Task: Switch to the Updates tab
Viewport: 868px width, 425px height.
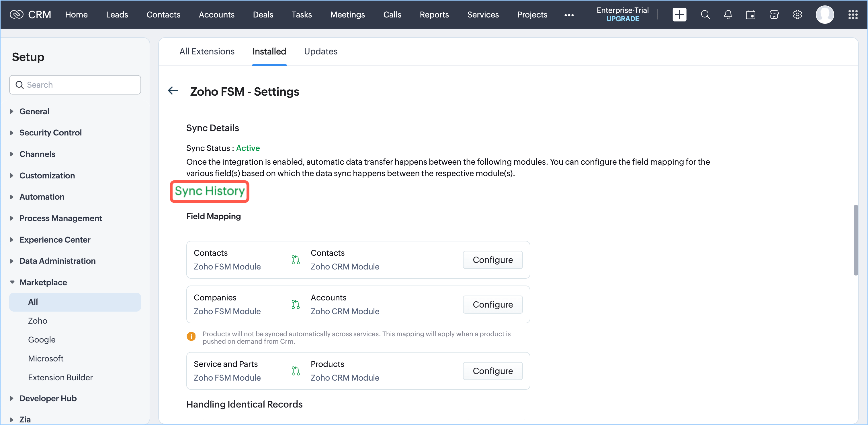Action: (320, 51)
